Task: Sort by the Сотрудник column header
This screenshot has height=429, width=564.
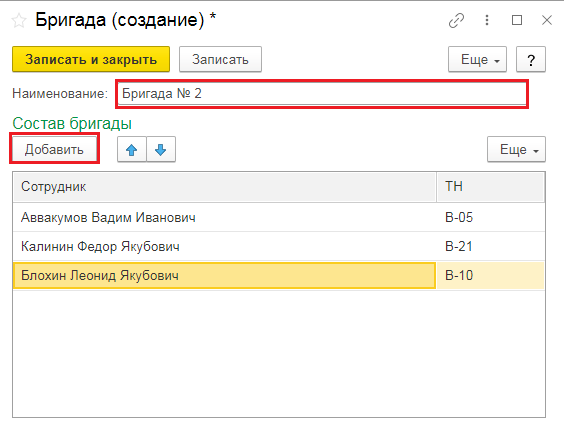Action: pos(224,187)
